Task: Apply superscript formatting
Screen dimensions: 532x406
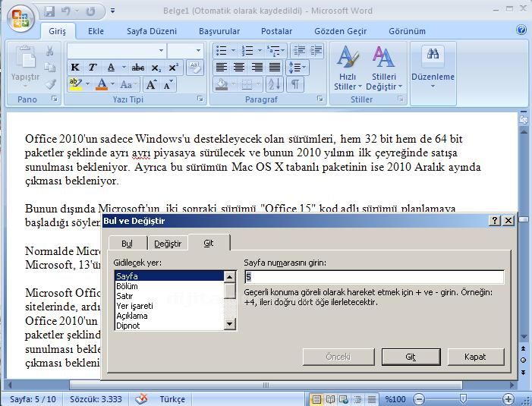Action: (x=173, y=68)
